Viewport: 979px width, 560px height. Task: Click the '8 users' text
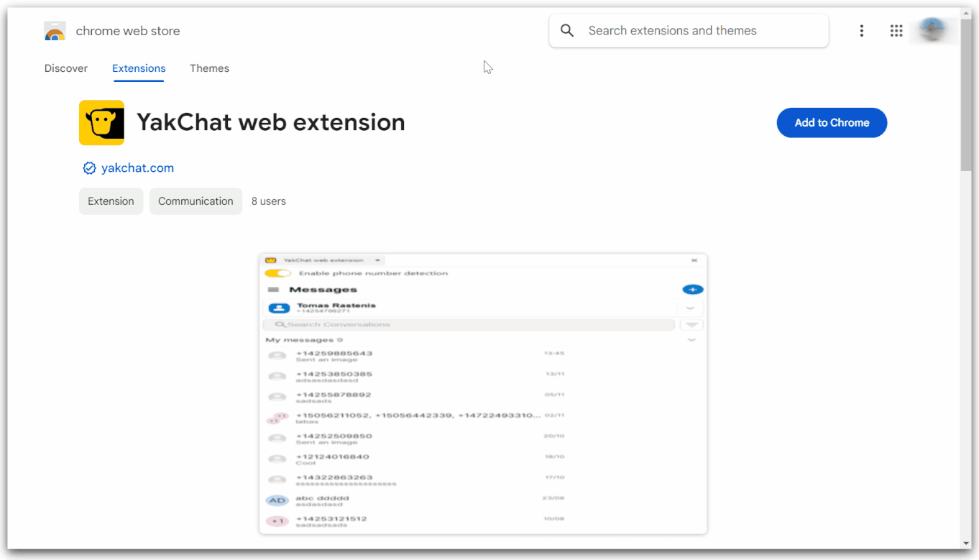[x=269, y=201]
